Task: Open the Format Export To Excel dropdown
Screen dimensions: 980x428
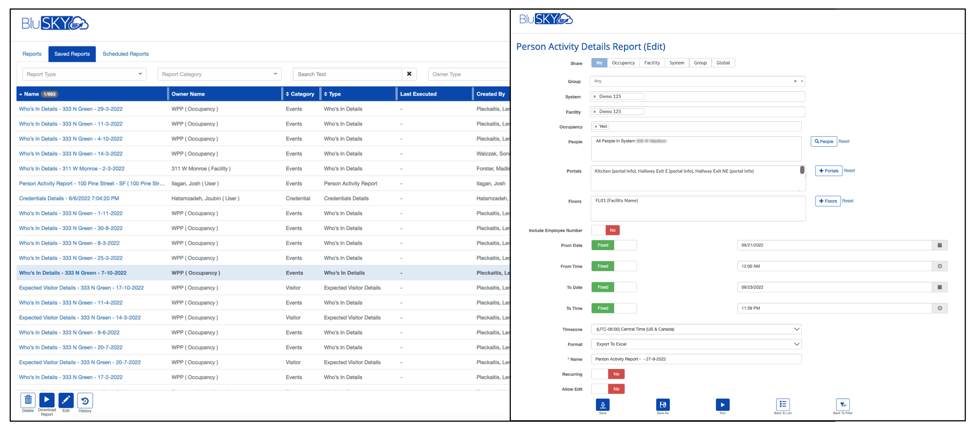Action: point(696,344)
